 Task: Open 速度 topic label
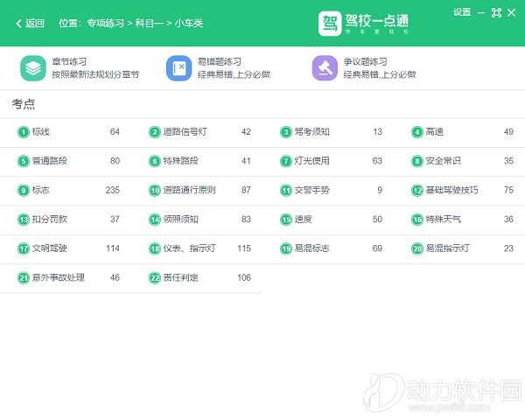(304, 219)
